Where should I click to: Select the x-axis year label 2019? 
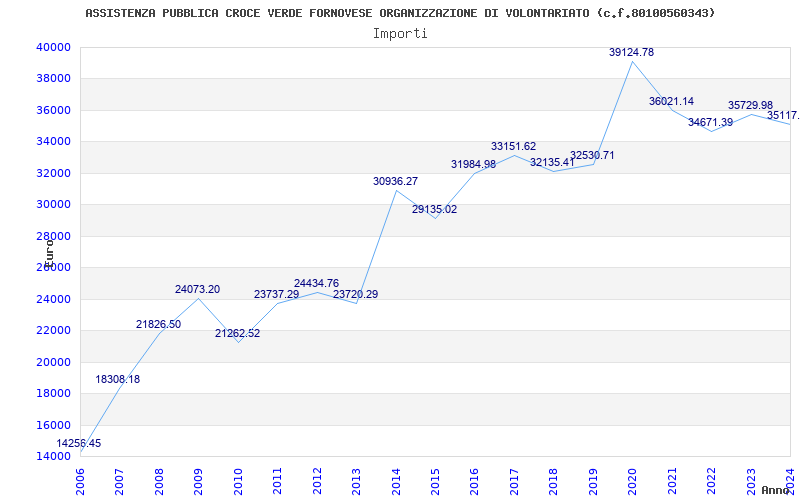point(593,482)
